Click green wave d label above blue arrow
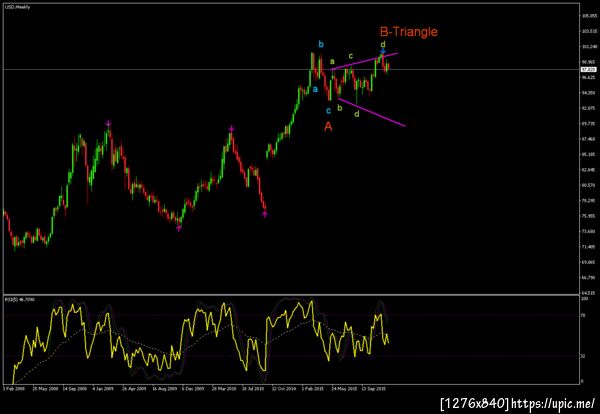The height and width of the screenshot is (414, 600). 383,45
